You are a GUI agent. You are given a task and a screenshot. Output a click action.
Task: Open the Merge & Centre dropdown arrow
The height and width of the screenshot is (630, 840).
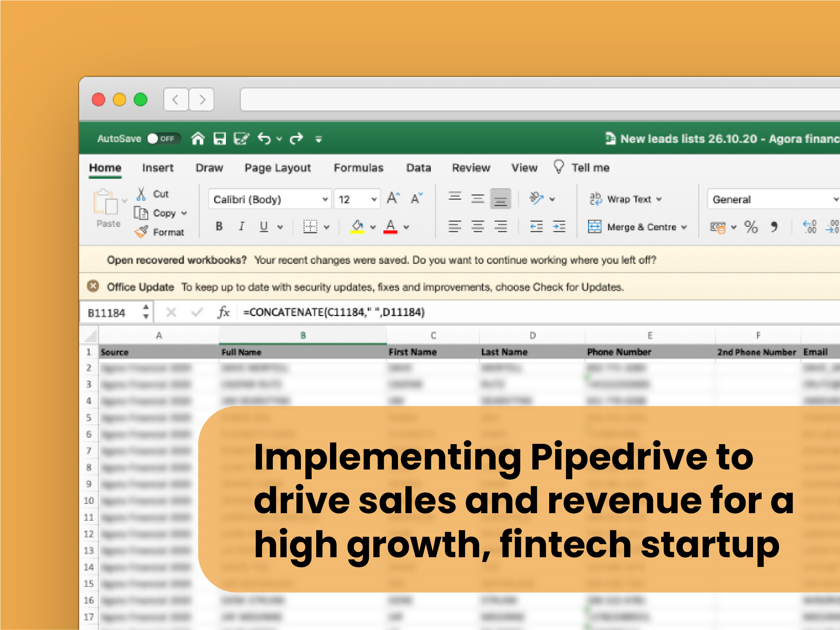click(684, 227)
